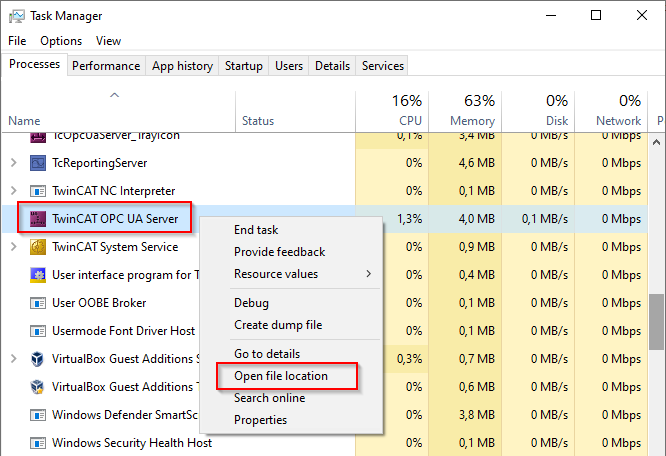666x456 pixels.
Task: Open Properties from the context menu
Action: [260, 420]
